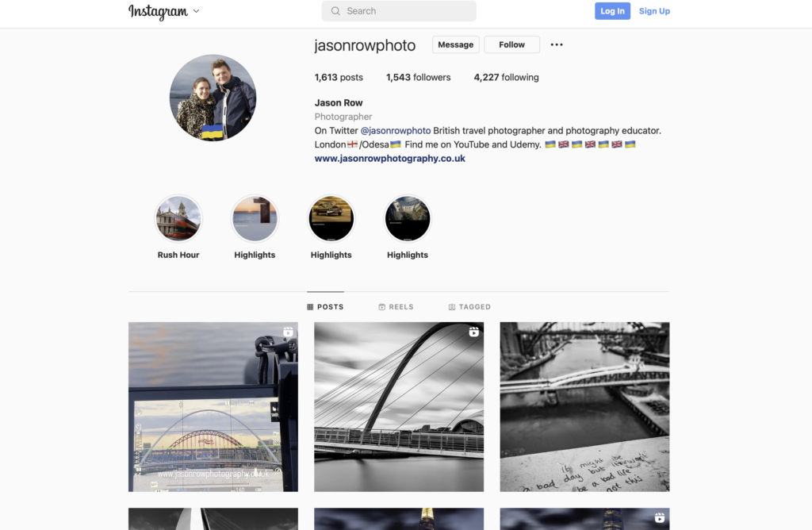Click the magnifying glass search icon
This screenshot has height=530, width=812.
click(x=335, y=11)
